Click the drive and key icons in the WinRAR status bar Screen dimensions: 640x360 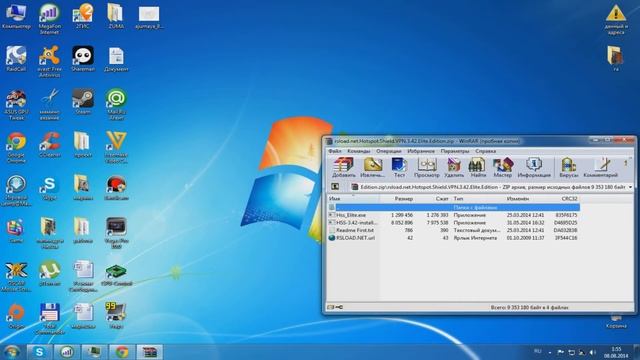[336, 307]
